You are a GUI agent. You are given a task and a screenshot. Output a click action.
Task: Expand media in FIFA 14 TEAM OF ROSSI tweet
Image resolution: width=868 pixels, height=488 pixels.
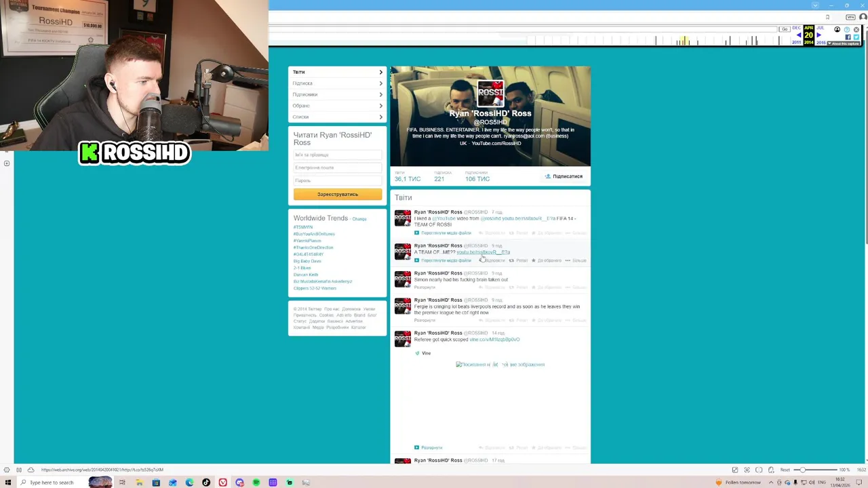(443, 233)
